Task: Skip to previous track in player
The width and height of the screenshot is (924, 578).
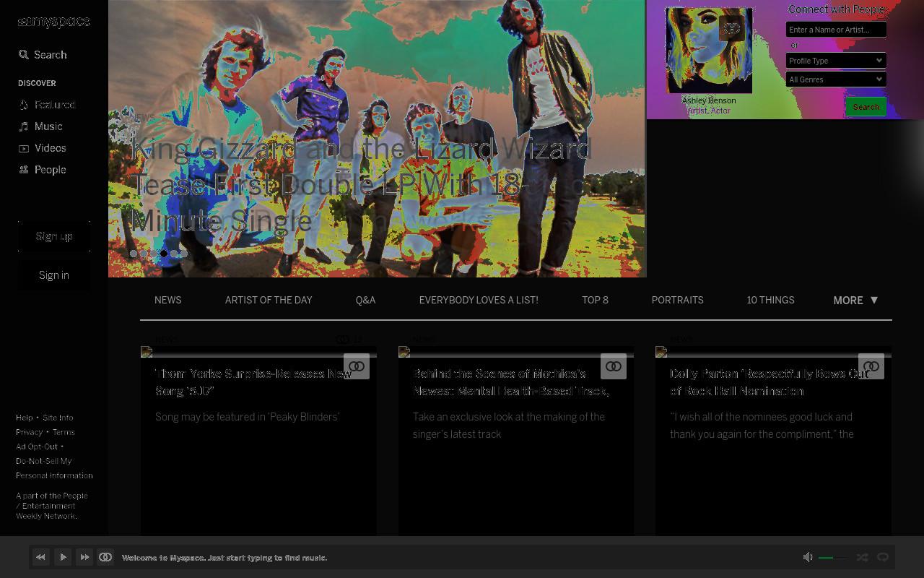Action: click(x=40, y=557)
